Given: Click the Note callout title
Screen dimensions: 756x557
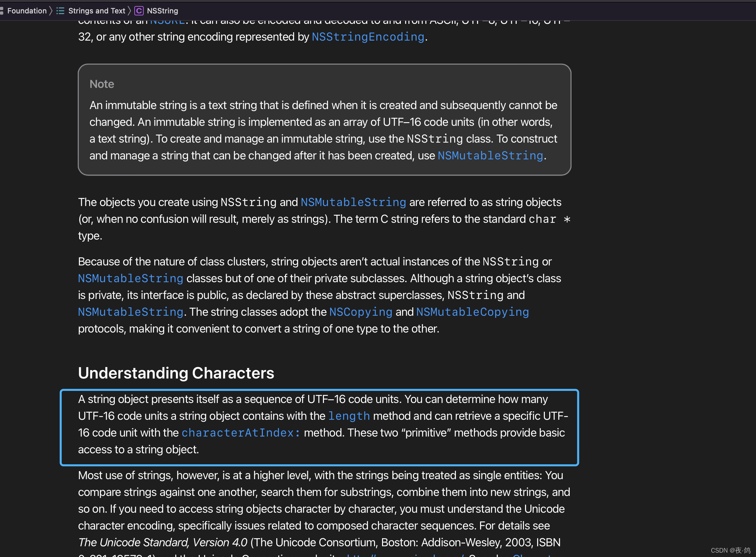Looking at the screenshot, I should click(x=102, y=84).
